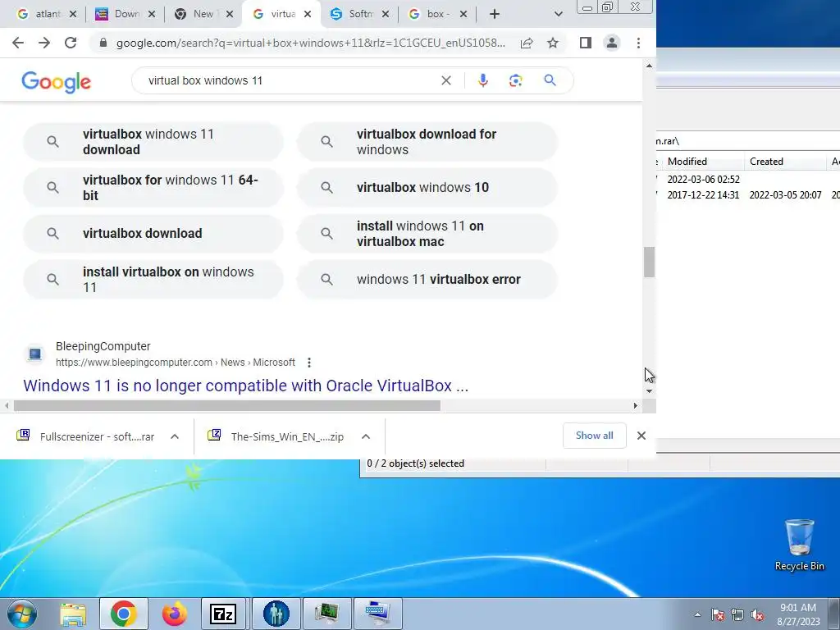Submit search with magnifier icon

pos(550,80)
